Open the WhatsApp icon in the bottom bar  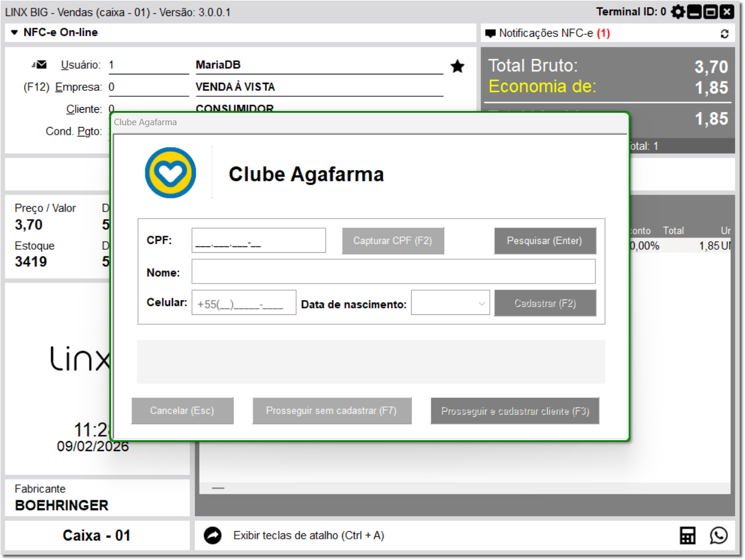[719, 536]
